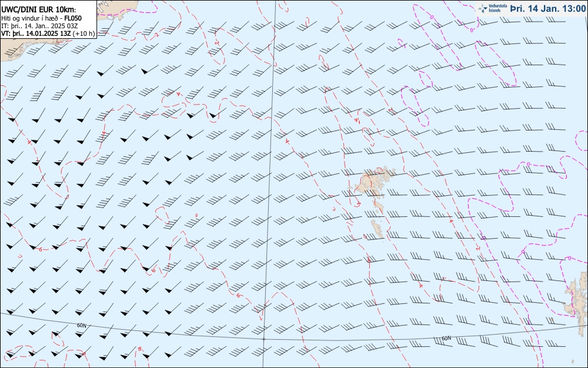Screen dimensions: 588x368
Task: Click the 'IT: þri.. 14. Jan.. 2025 03Z' line
Action: (39, 26)
